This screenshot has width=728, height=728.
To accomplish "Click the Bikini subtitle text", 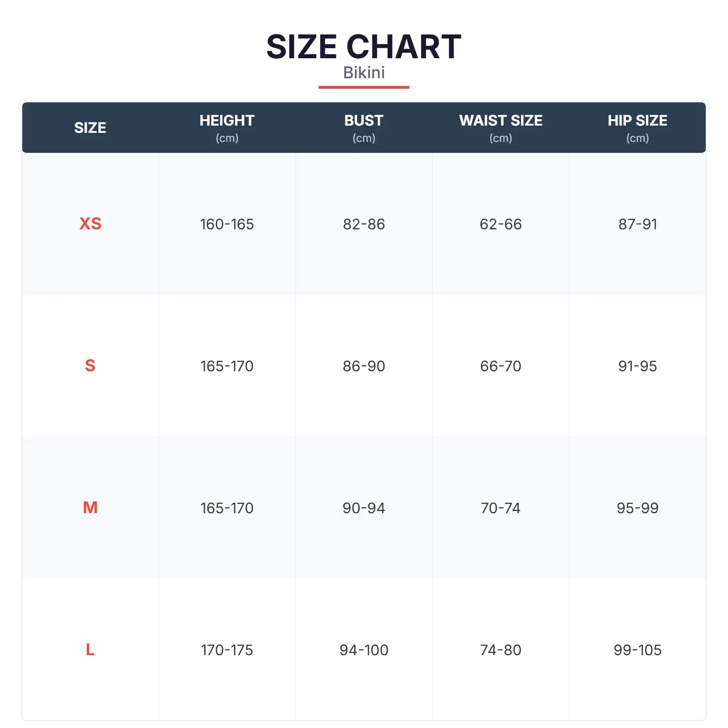I will pos(364,73).
